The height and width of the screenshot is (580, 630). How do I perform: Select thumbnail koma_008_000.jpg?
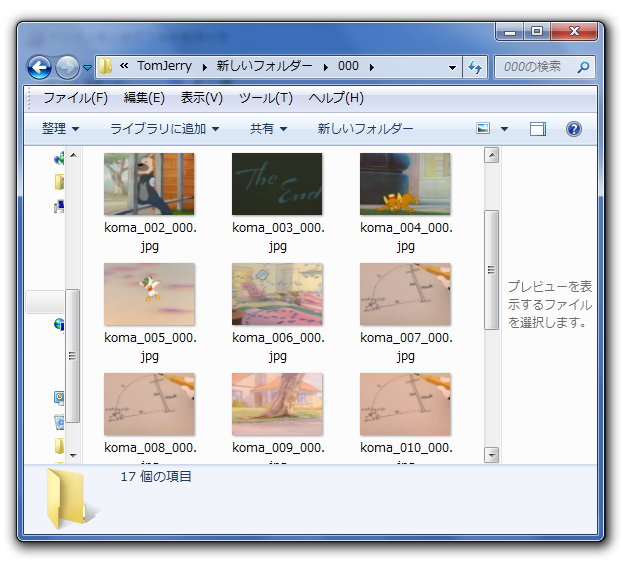(149, 404)
